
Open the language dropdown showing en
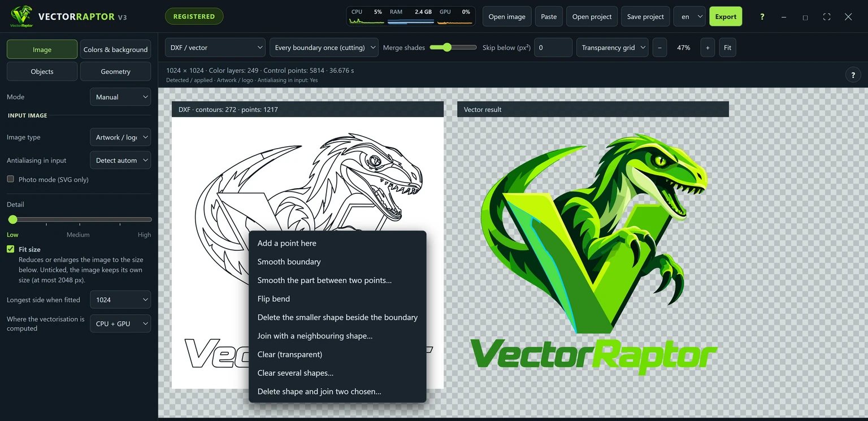point(689,16)
